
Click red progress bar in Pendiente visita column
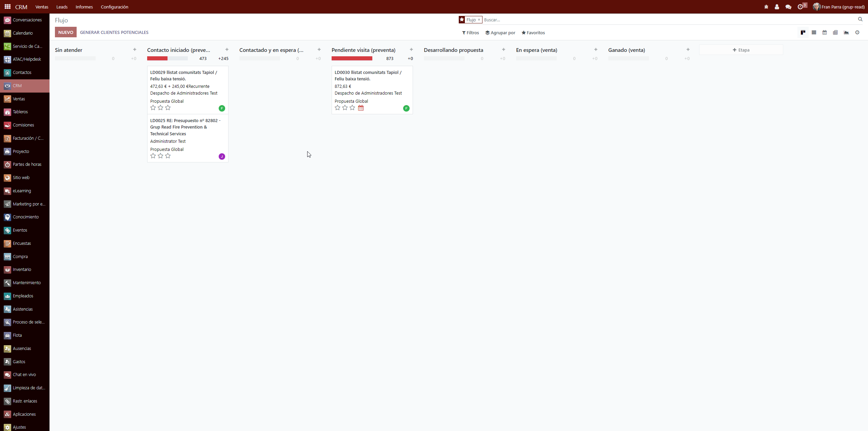[352, 58]
